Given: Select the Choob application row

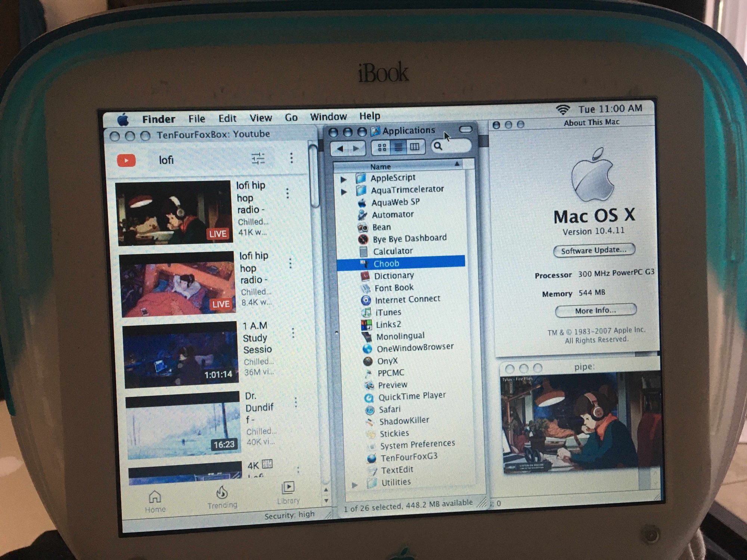Looking at the screenshot, I should click(x=402, y=263).
